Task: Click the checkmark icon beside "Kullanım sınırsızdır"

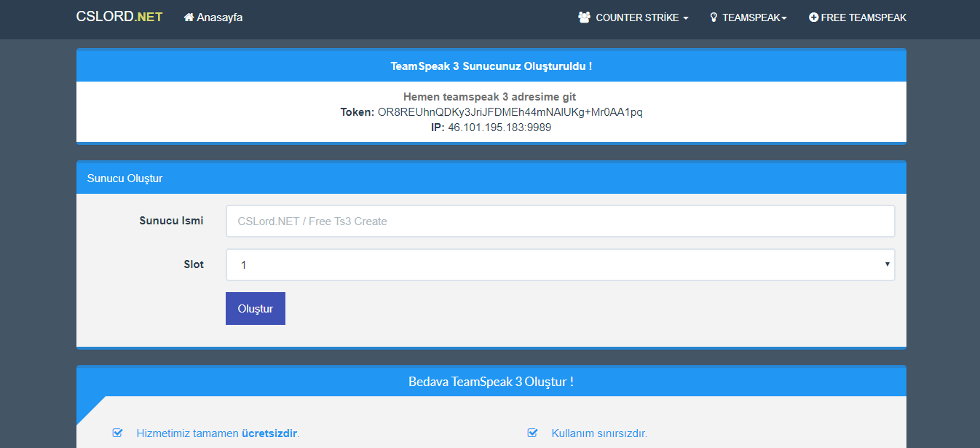Action: (x=532, y=433)
